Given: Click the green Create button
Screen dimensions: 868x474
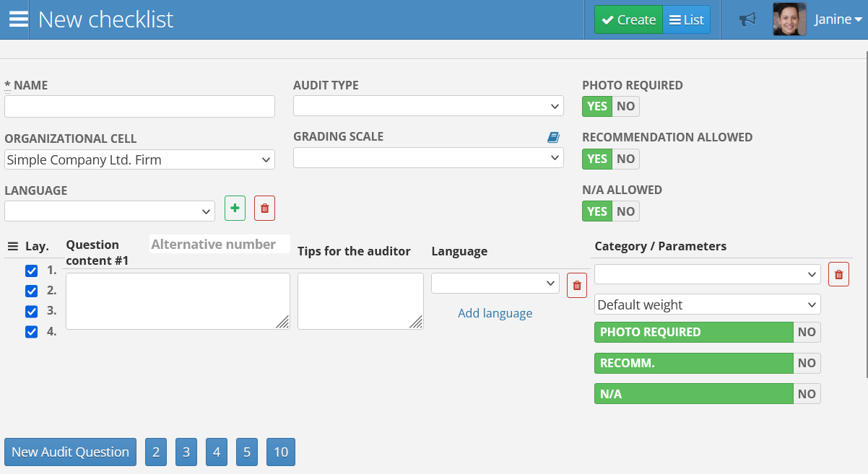Looking at the screenshot, I should pos(628,19).
